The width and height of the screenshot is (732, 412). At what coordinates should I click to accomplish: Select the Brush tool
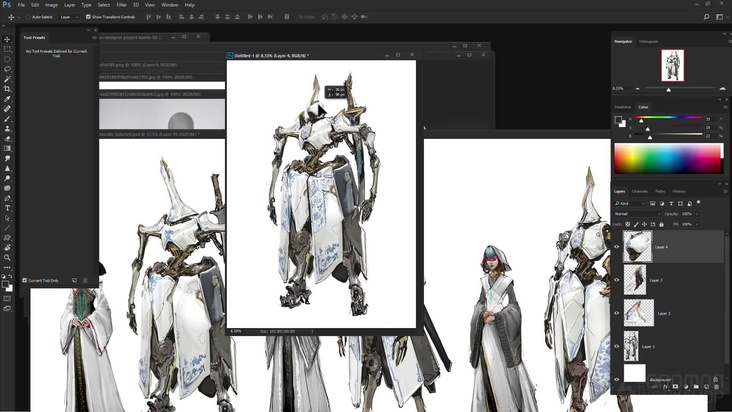pos(7,119)
